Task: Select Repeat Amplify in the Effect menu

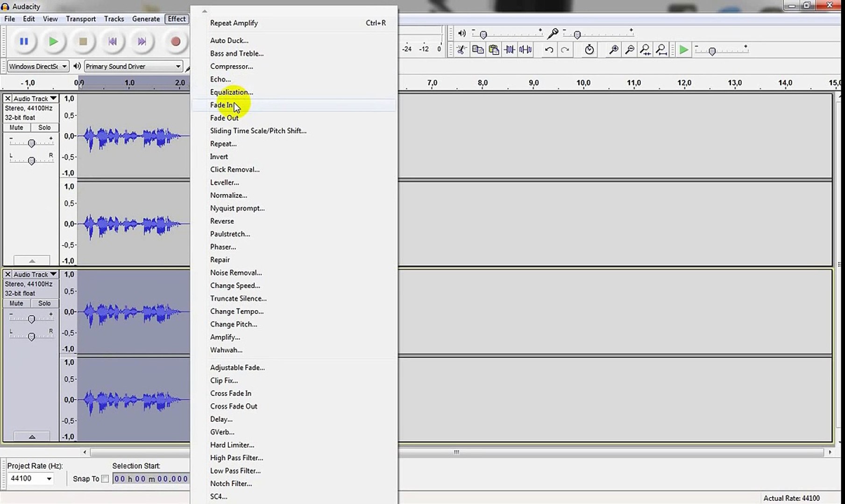Action: (294, 23)
